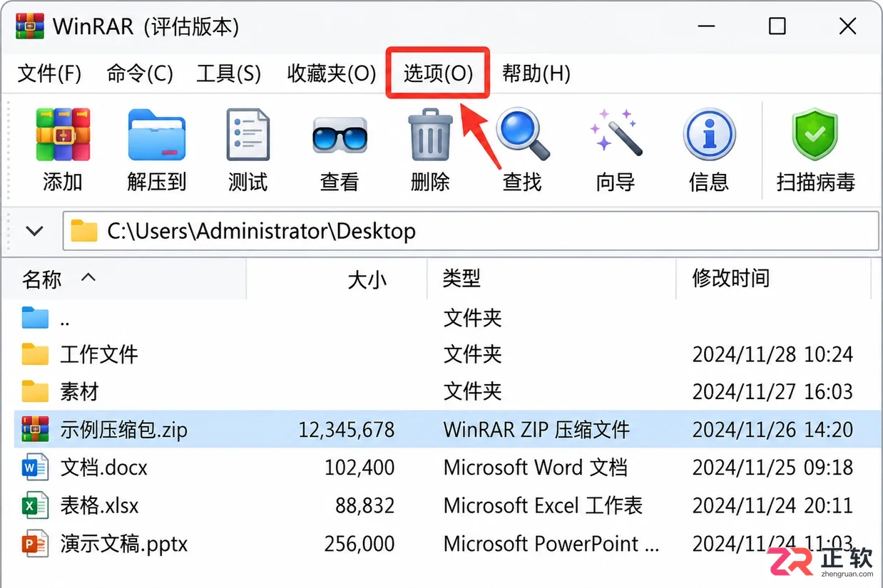The image size is (883, 588).
Task: Click the 解压到 (Extract to) toolbar icon
Action: (156, 135)
